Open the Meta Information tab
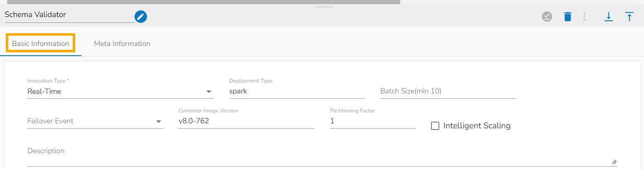The image size is (644, 169). pyautogui.click(x=122, y=44)
